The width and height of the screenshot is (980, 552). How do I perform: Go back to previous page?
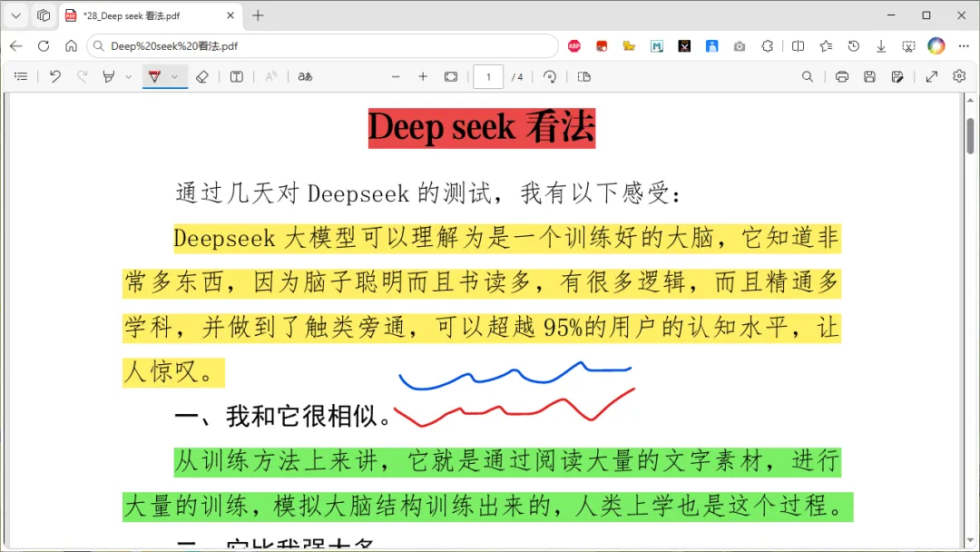(x=16, y=45)
